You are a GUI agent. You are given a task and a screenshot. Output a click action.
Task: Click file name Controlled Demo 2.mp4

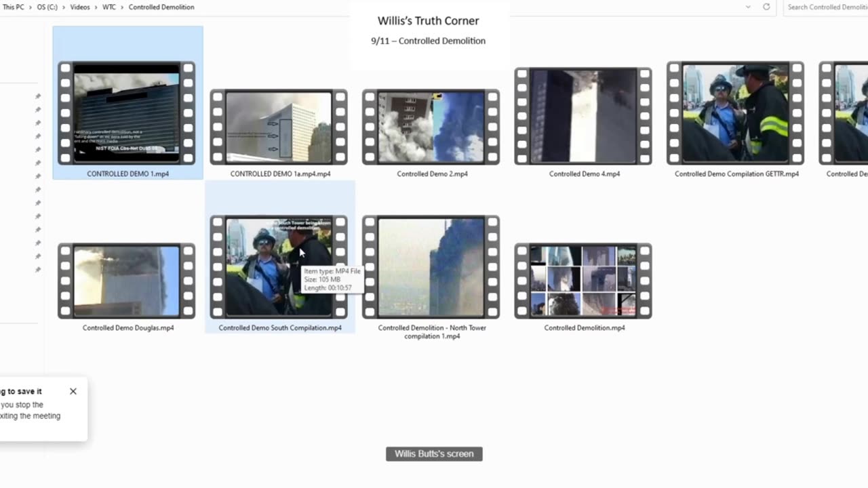point(432,174)
